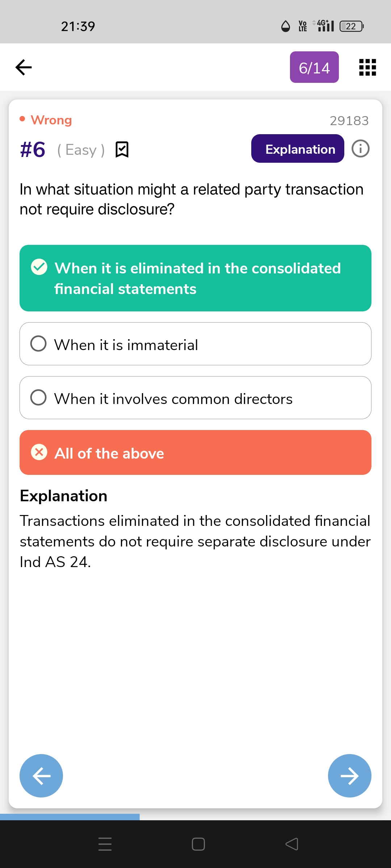Select the 'All of the above' wrong answer

tap(195, 452)
